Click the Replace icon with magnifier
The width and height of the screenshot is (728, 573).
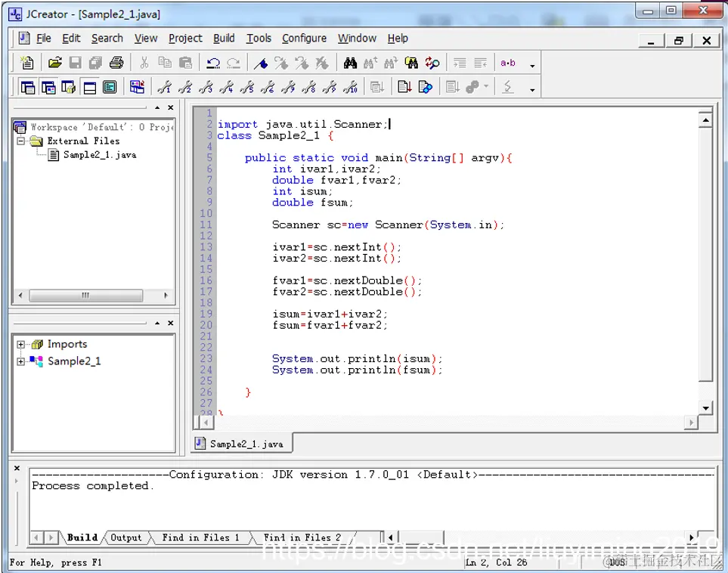point(432,63)
